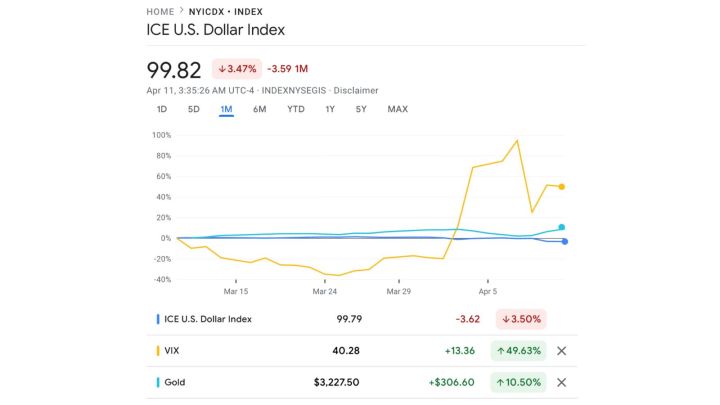The image size is (720, 405).
Task: Click the red 3.47% change badge
Action: tap(235, 70)
